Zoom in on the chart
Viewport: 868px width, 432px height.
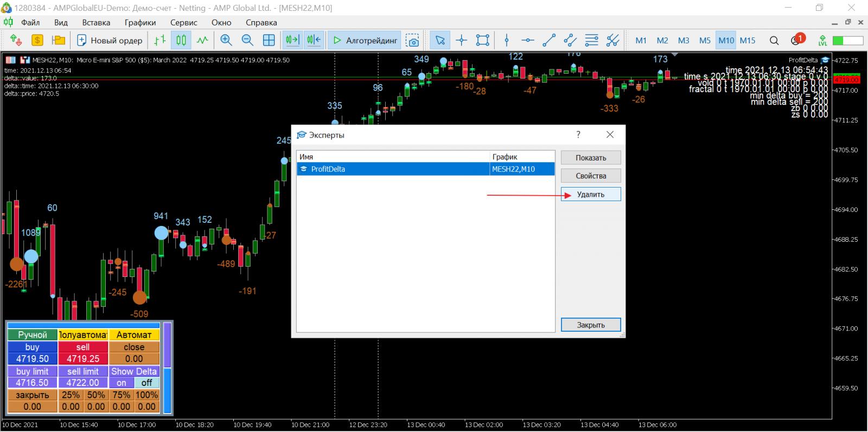coord(226,40)
